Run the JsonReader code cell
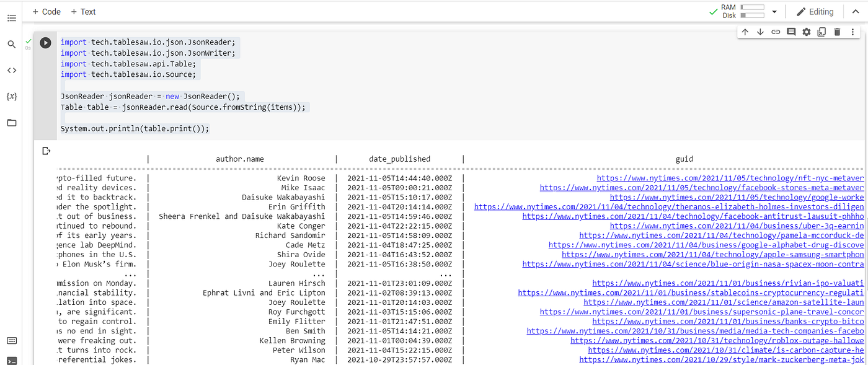The image size is (868, 365). point(45,43)
